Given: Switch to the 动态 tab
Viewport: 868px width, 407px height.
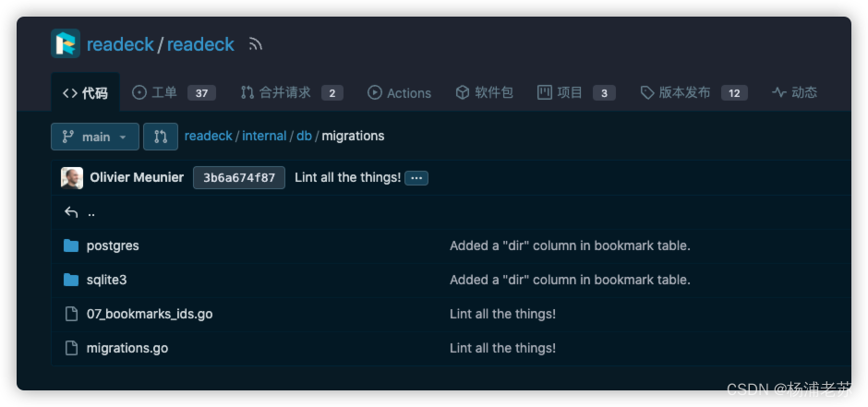Looking at the screenshot, I should [794, 93].
